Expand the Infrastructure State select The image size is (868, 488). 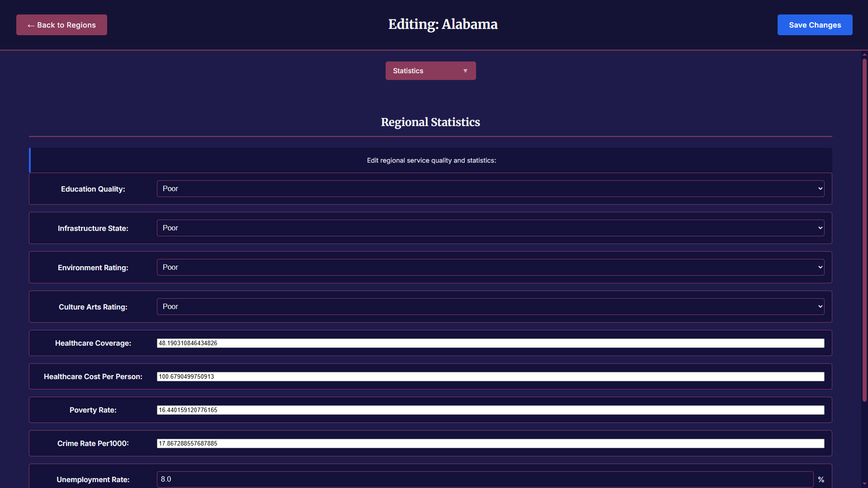pos(490,228)
